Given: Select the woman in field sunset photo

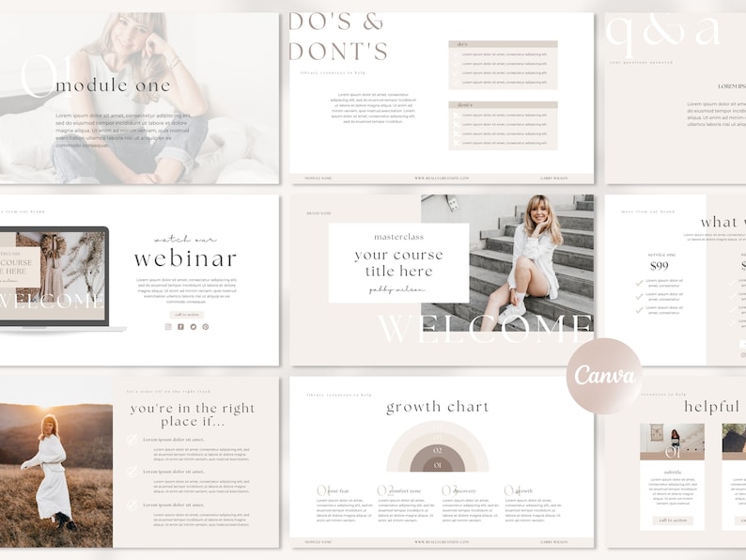Looking at the screenshot, I should pyautogui.click(x=56, y=462).
